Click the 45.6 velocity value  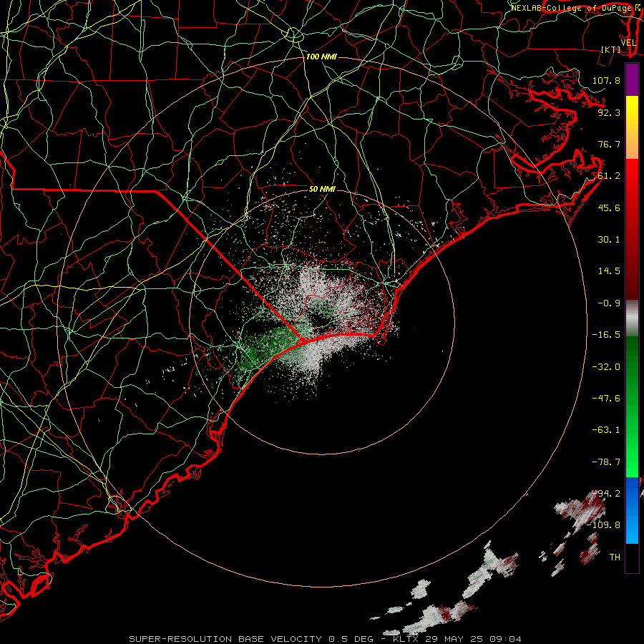pos(609,208)
